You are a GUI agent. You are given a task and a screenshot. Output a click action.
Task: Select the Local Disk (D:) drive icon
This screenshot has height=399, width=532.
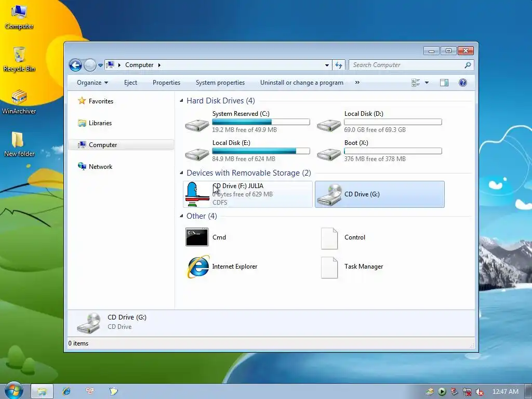point(329,125)
